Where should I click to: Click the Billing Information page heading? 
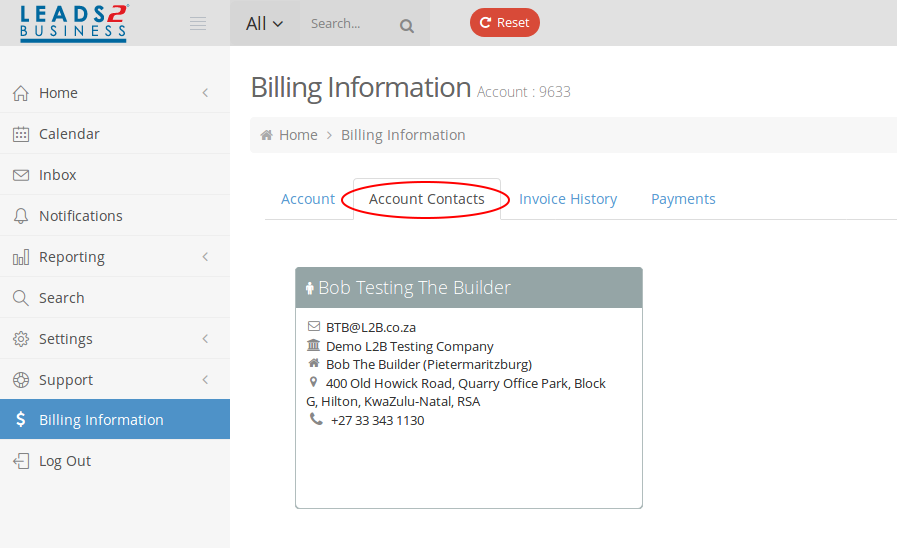(x=360, y=88)
